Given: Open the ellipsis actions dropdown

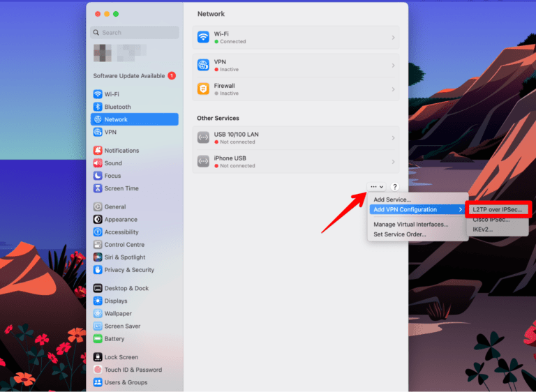Looking at the screenshot, I should (x=377, y=187).
